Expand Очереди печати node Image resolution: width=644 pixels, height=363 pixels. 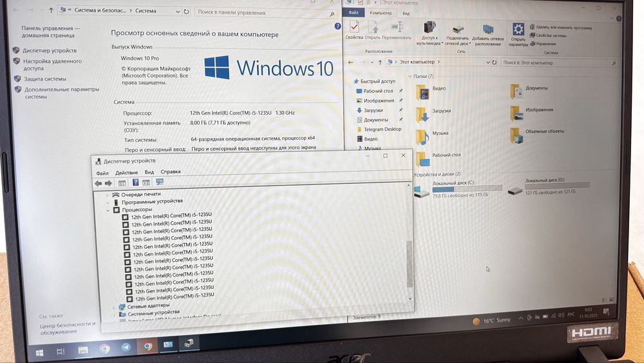point(107,195)
